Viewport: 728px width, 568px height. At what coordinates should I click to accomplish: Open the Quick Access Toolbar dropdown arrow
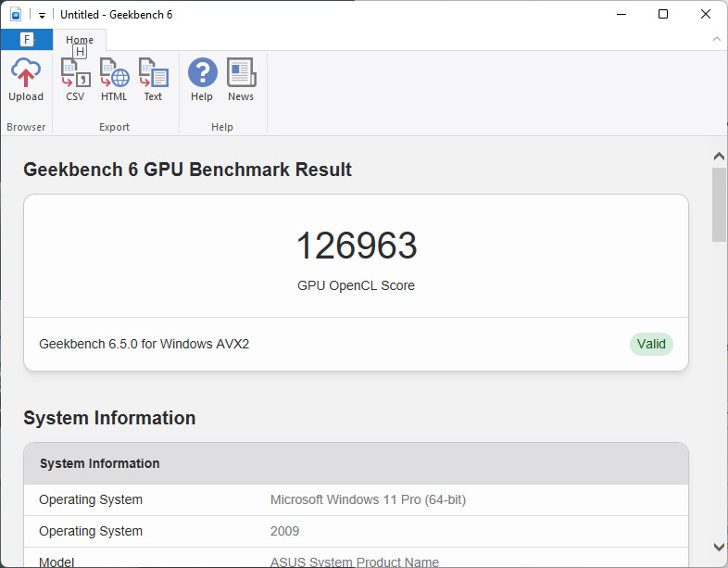pos(42,16)
